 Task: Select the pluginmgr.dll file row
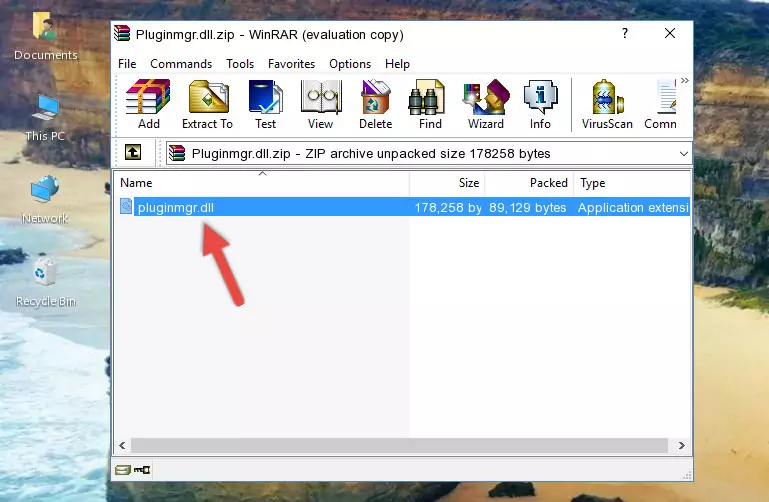pyautogui.click(x=404, y=207)
